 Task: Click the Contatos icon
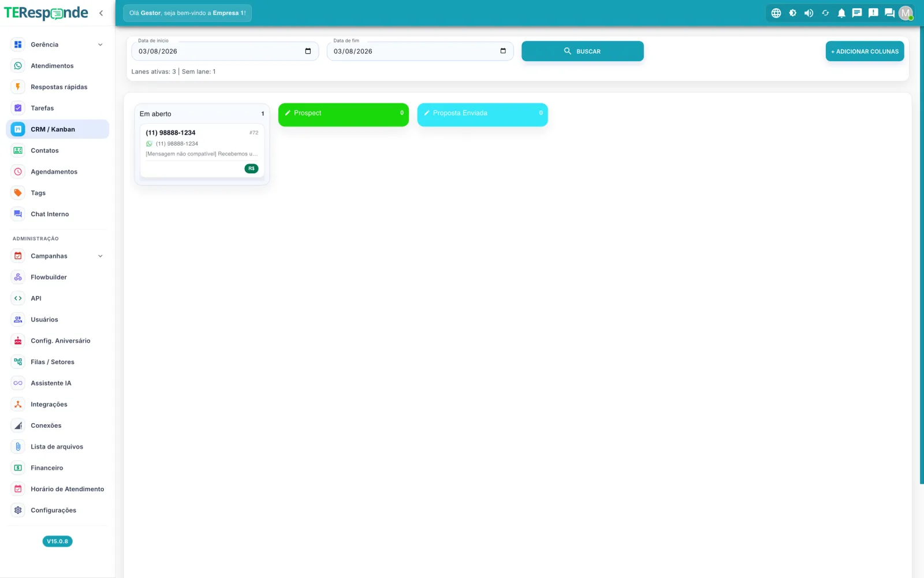pyautogui.click(x=18, y=150)
